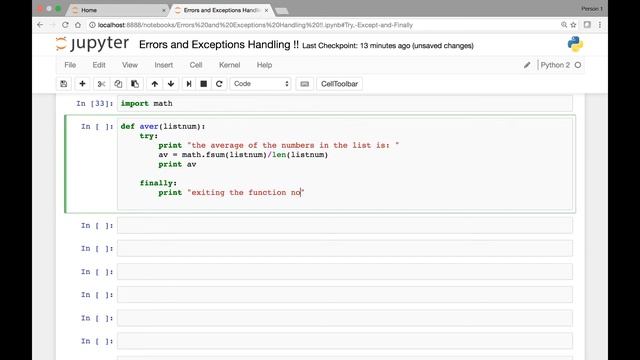Switch to the Home browser tab
640x360 pixels.
[118, 10]
